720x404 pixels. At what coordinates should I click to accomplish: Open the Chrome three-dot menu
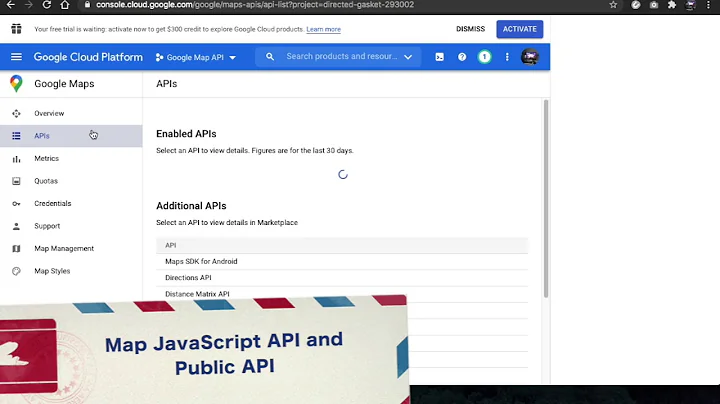tap(708, 5)
